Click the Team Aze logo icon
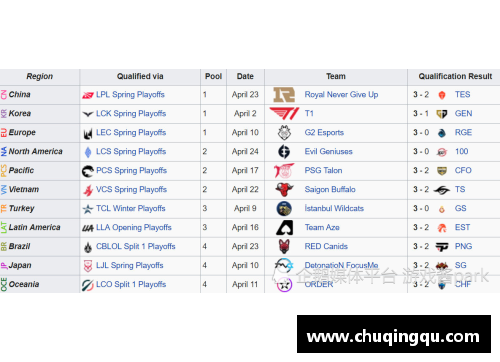The image size is (500, 362). pyautogui.click(x=285, y=228)
